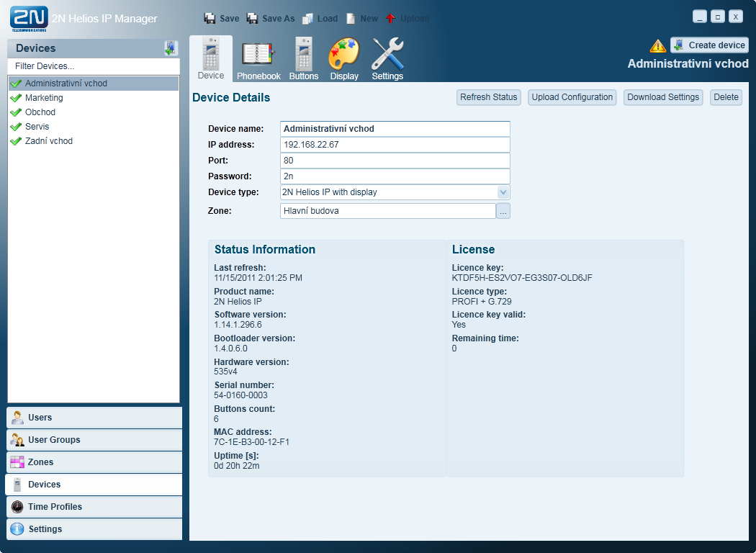756x553 pixels.
Task: Delete the selected device
Action: [726, 97]
